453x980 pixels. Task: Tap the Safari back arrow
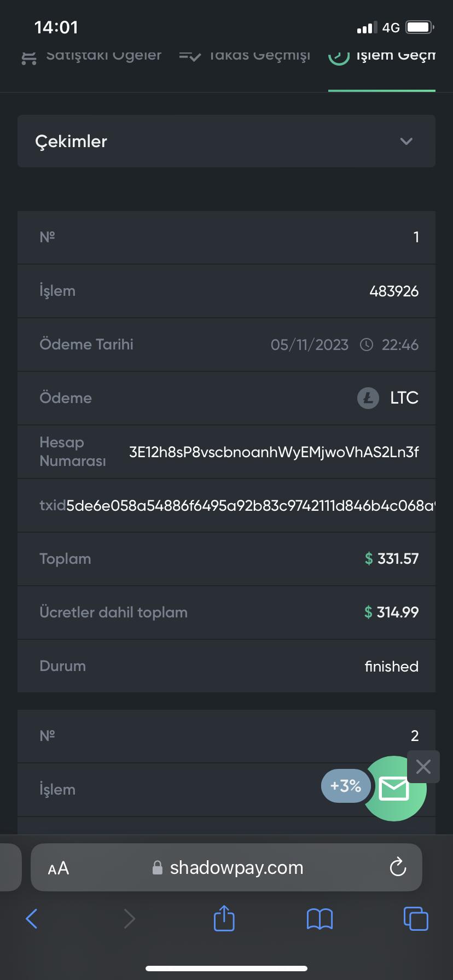[x=32, y=919]
